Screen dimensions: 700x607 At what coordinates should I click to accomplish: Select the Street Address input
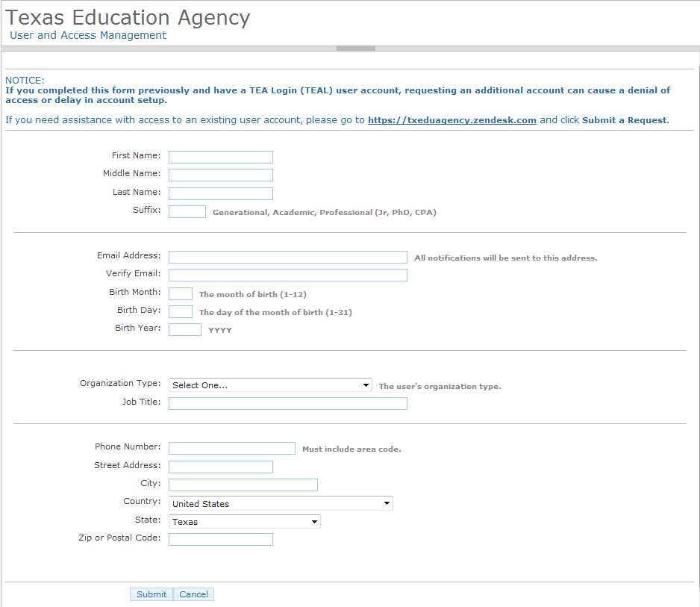[x=220, y=466]
